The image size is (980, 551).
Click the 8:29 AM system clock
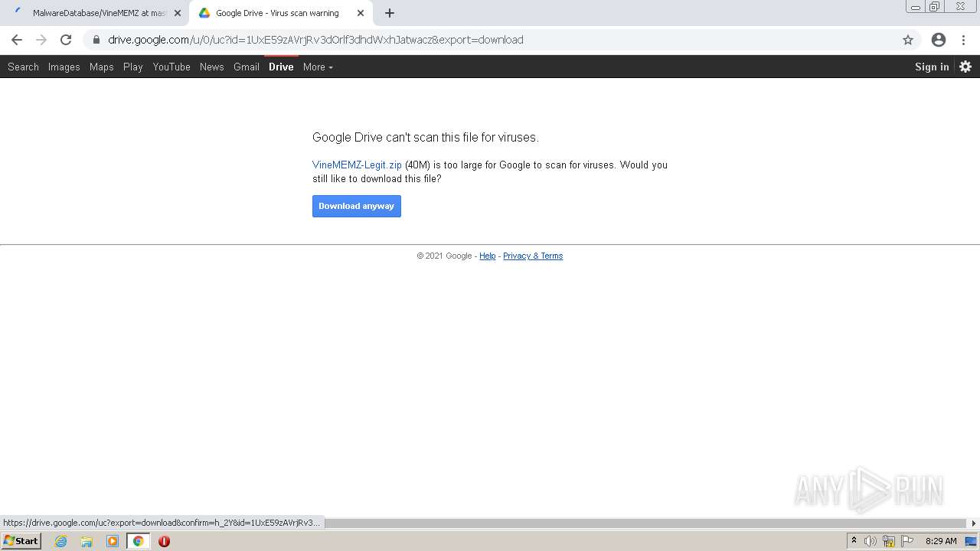click(x=941, y=541)
